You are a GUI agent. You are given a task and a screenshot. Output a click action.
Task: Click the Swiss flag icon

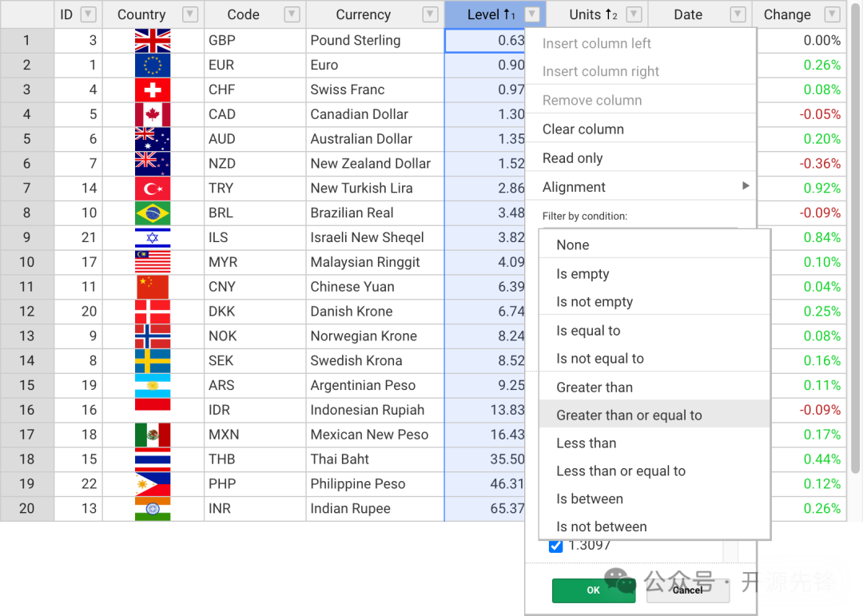[x=153, y=90]
